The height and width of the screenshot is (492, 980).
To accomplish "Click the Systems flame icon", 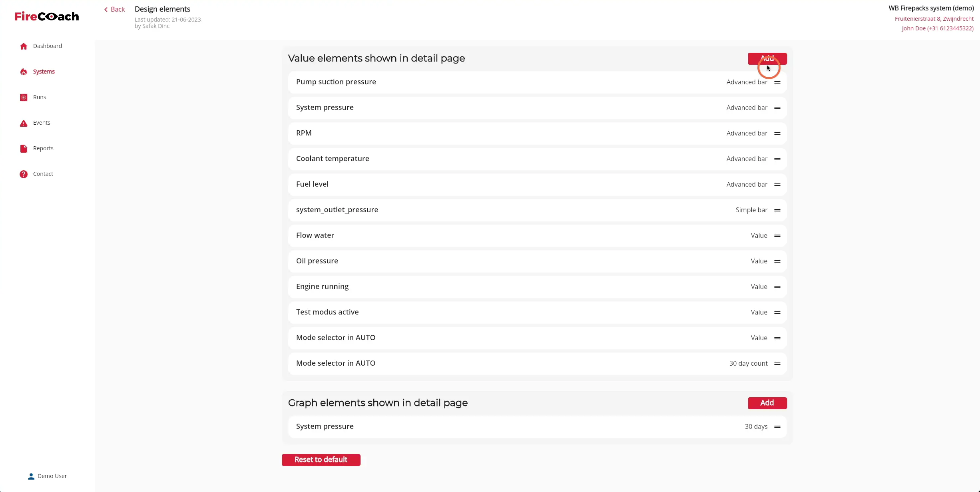I will [x=24, y=72].
